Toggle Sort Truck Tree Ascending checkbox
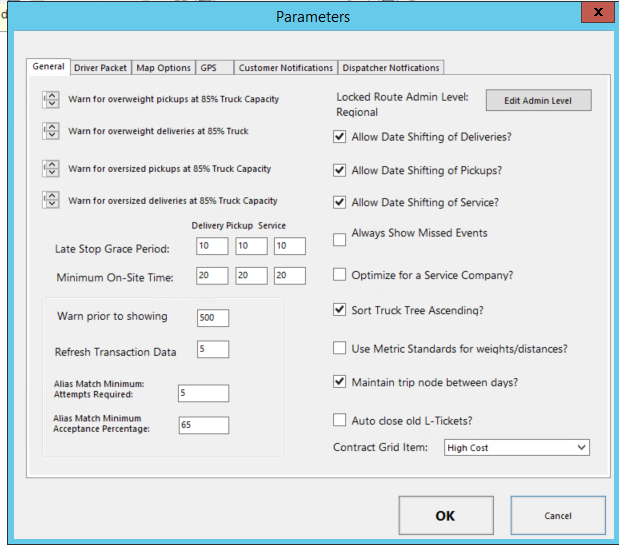 [x=340, y=310]
